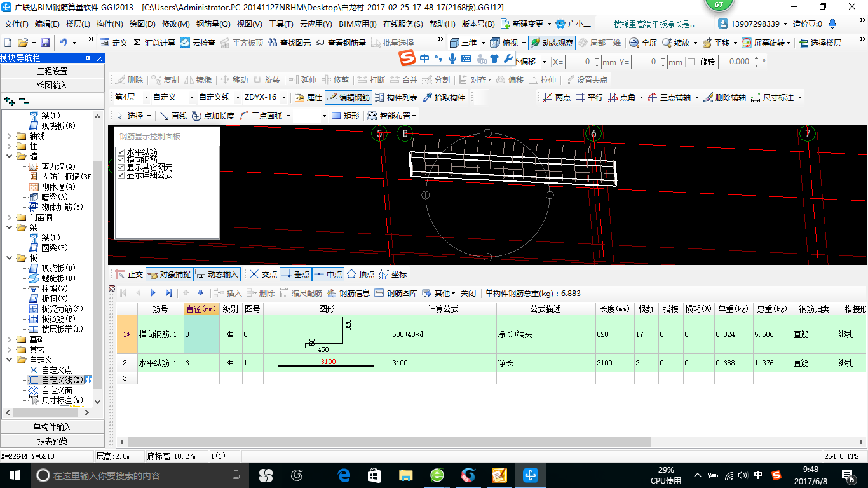Toggle 正交 ortho mode
The image size is (868, 488).
click(129, 274)
